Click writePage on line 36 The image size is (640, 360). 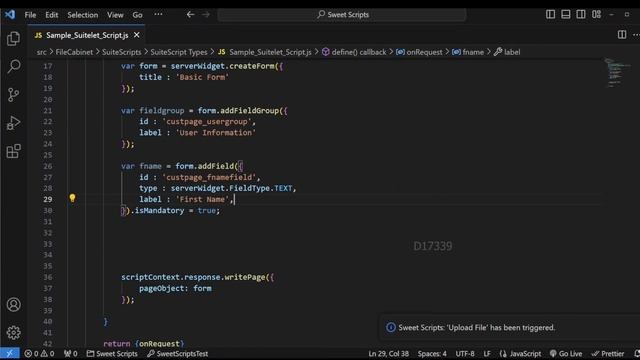click(245, 277)
